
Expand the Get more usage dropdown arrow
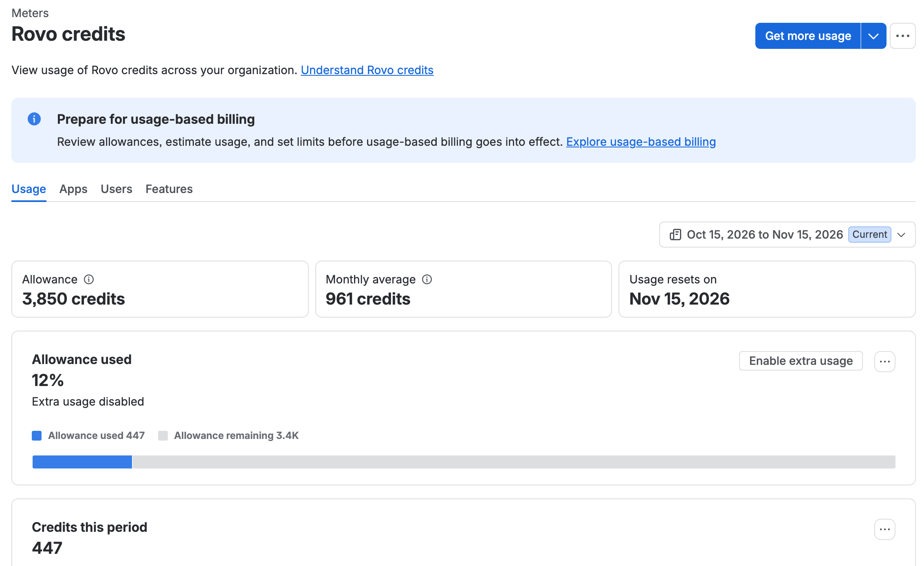coord(873,36)
